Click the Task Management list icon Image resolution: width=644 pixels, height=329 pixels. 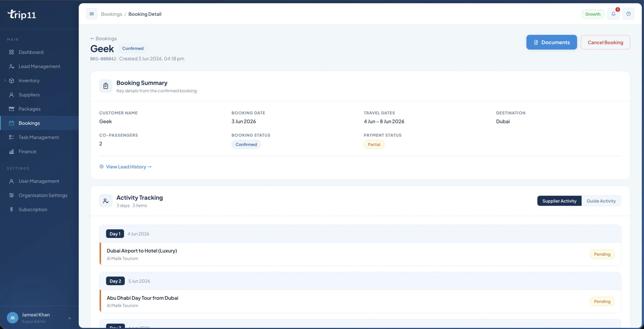[11, 137]
